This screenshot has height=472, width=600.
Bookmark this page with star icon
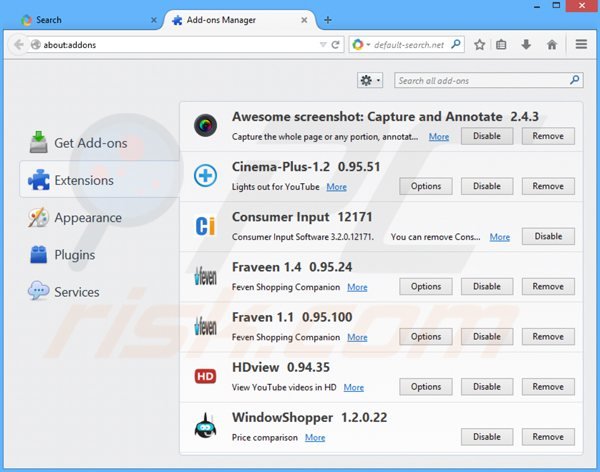pos(479,45)
